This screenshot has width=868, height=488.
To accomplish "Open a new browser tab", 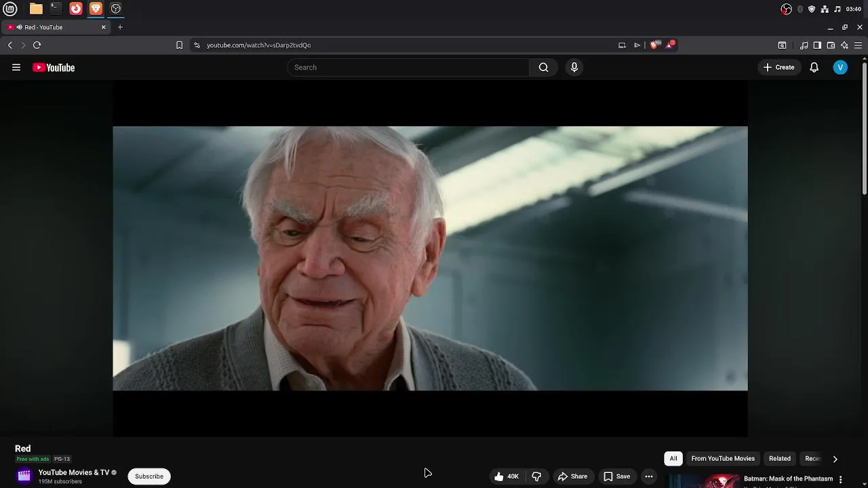I will point(120,27).
